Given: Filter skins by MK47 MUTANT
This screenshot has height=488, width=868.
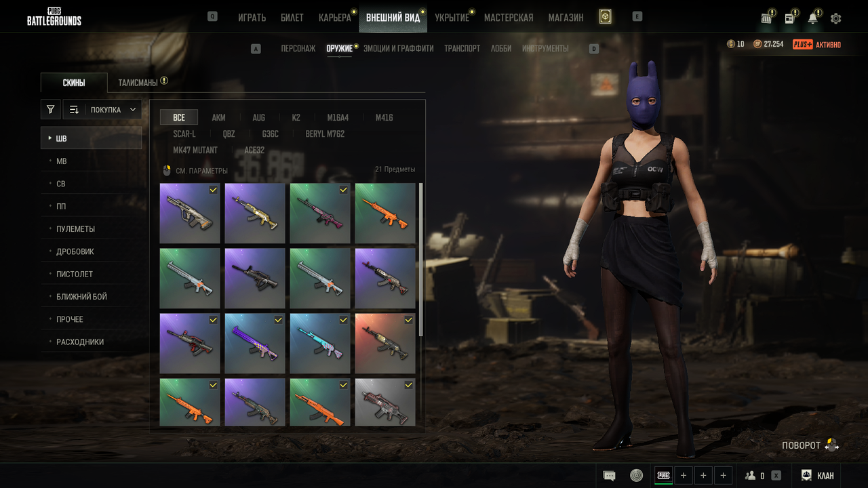Looking at the screenshot, I should coord(195,150).
